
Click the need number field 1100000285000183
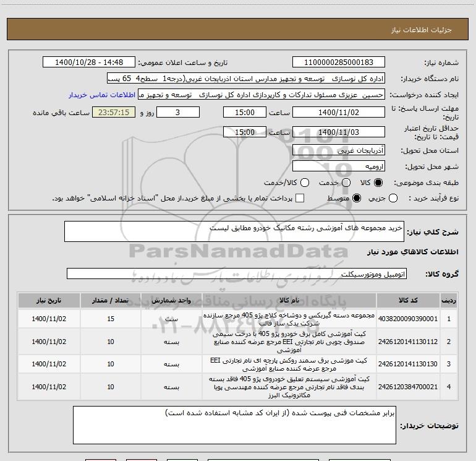(x=339, y=62)
